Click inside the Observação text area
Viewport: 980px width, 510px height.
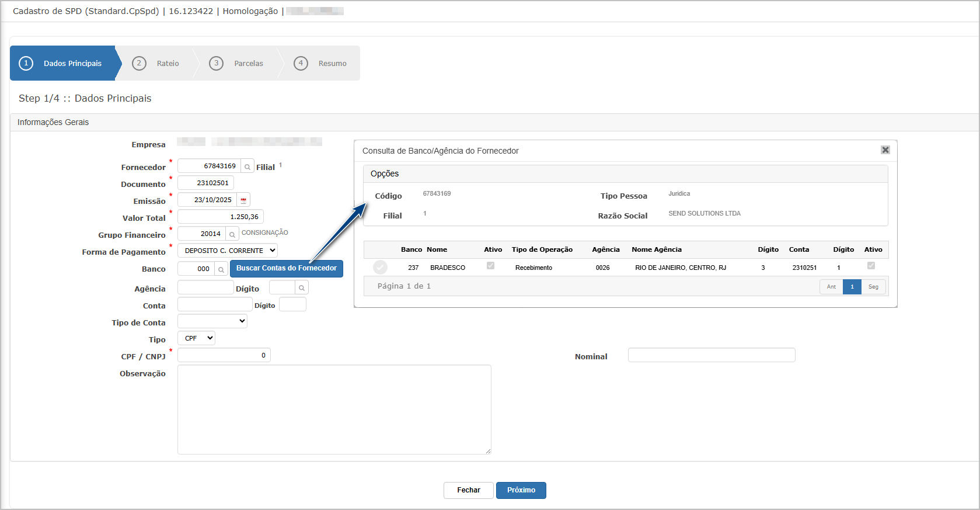(x=334, y=409)
